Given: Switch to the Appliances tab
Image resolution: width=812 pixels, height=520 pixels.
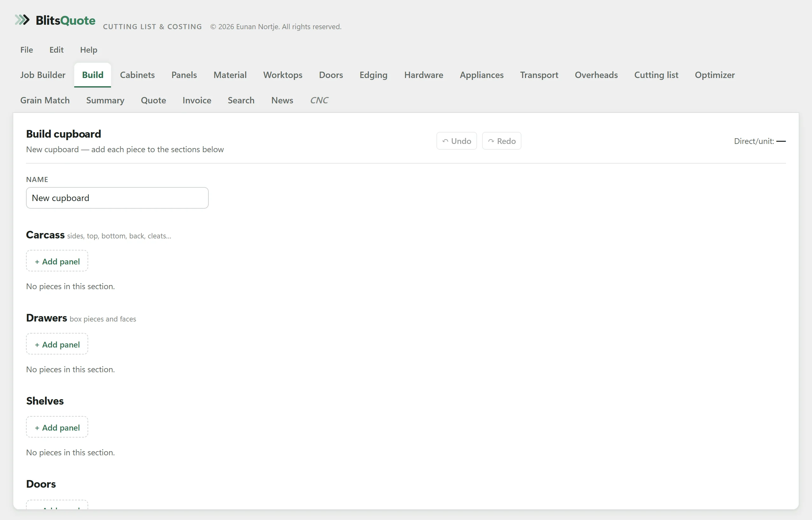Looking at the screenshot, I should (x=481, y=75).
